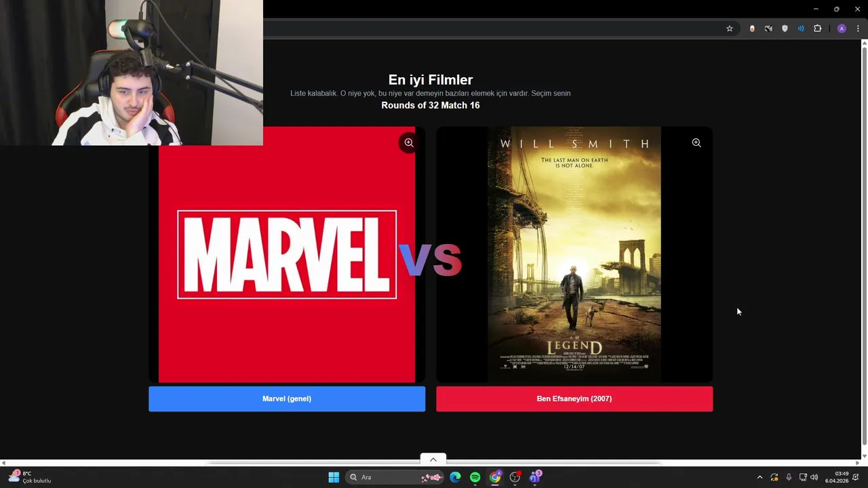The width and height of the screenshot is (868, 488).
Task: Open the blue sound-waves extension icon
Action: (801, 28)
